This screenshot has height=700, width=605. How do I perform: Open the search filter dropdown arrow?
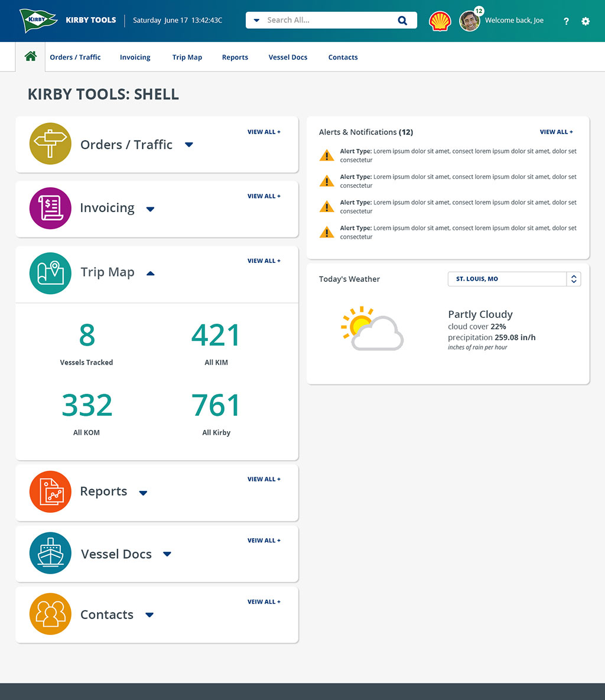256,20
